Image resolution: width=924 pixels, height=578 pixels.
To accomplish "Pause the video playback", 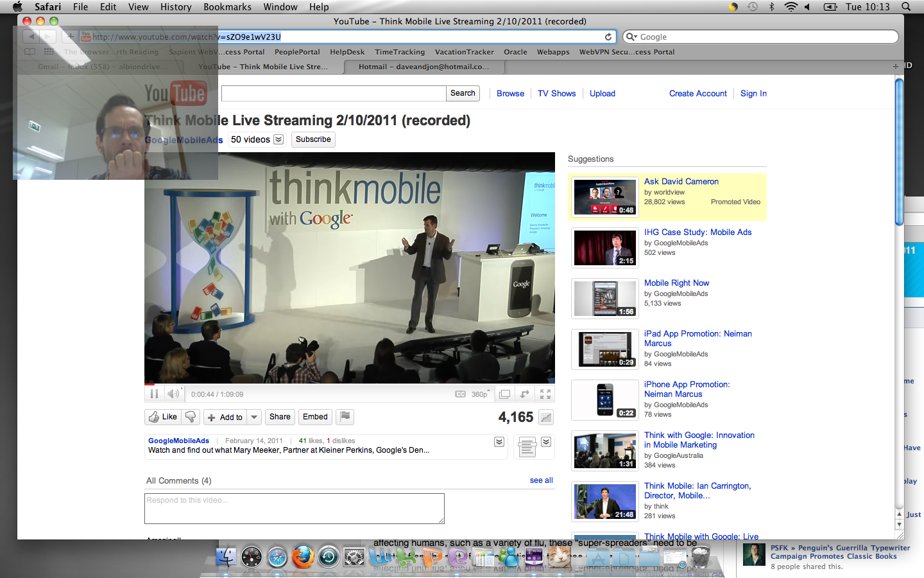I will (154, 394).
